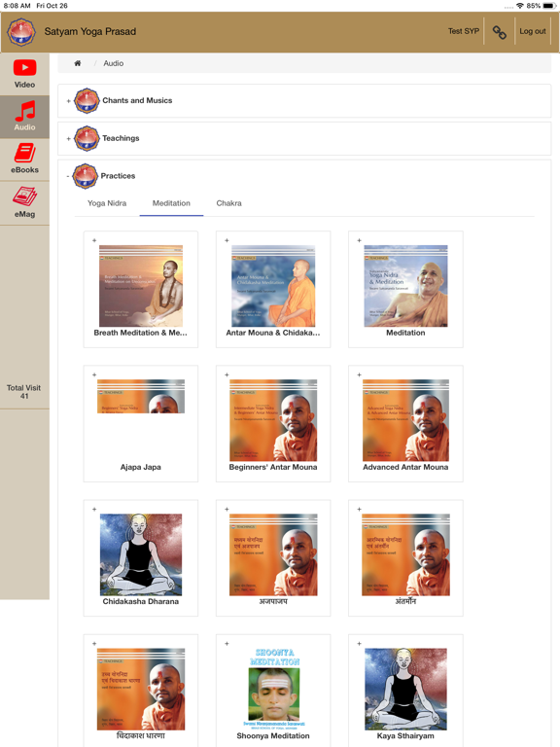Click the Test SYP user link
The width and height of the screenshot is (560, 747).
464,31
